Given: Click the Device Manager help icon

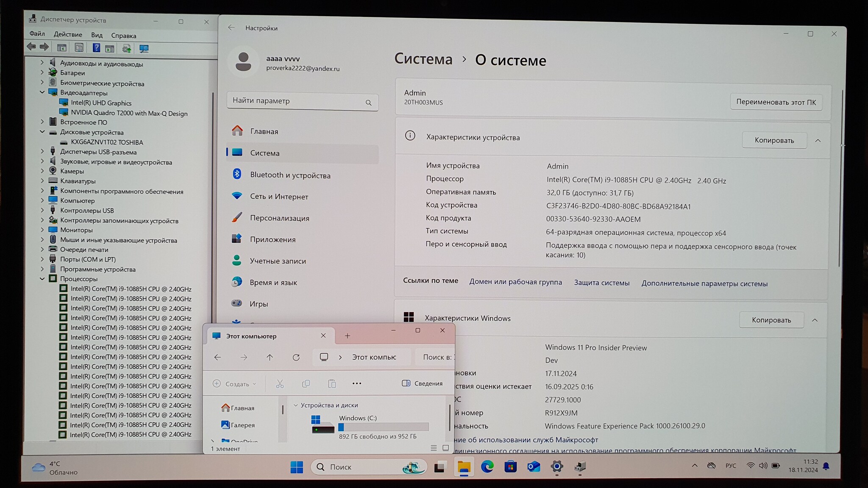Looking at the screenshot, I should (96, 48).
